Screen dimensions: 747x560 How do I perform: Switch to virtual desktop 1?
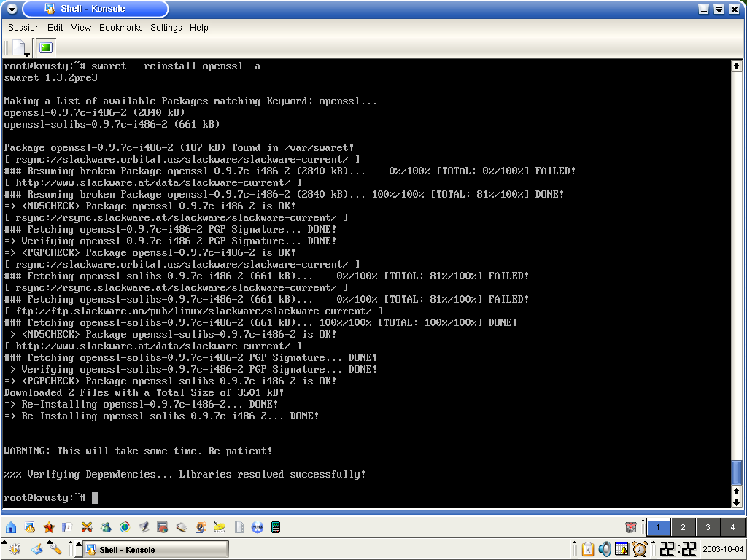click(659, 527)
